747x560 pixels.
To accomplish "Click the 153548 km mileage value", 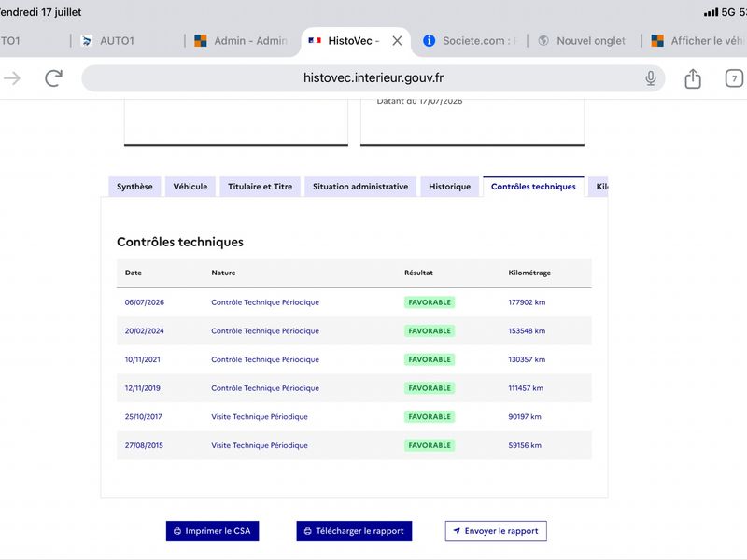I will coord(527,331).
